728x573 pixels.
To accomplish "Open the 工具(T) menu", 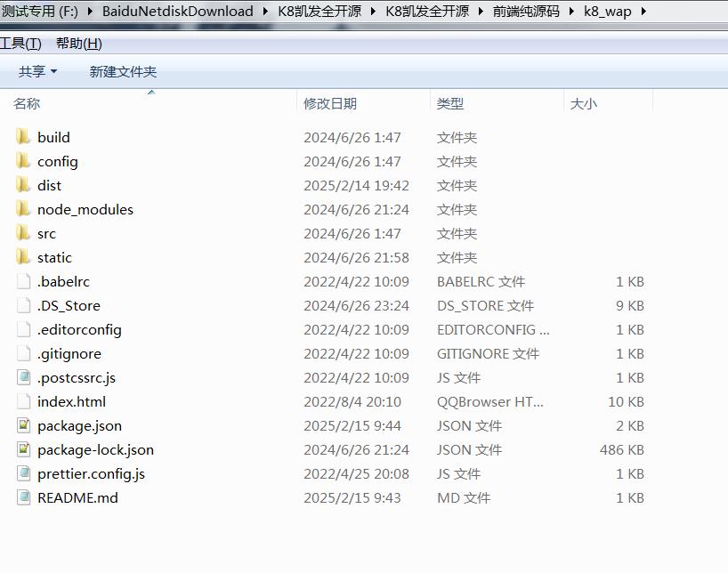I will [20, 44].
